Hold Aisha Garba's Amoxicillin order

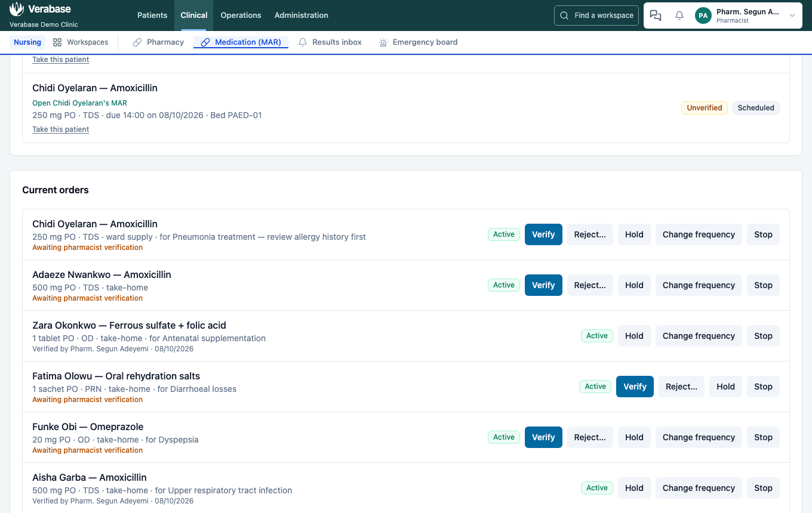point(634,488)
